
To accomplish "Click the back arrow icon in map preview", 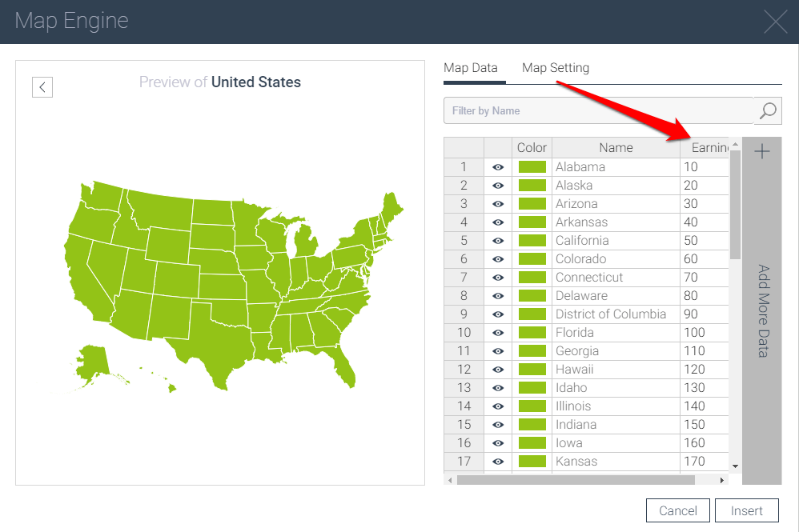I will (42, 86).
